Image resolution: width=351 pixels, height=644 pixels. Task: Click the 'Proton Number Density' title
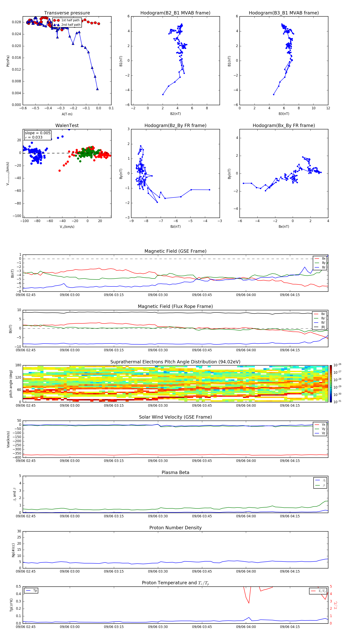point(175,528)
